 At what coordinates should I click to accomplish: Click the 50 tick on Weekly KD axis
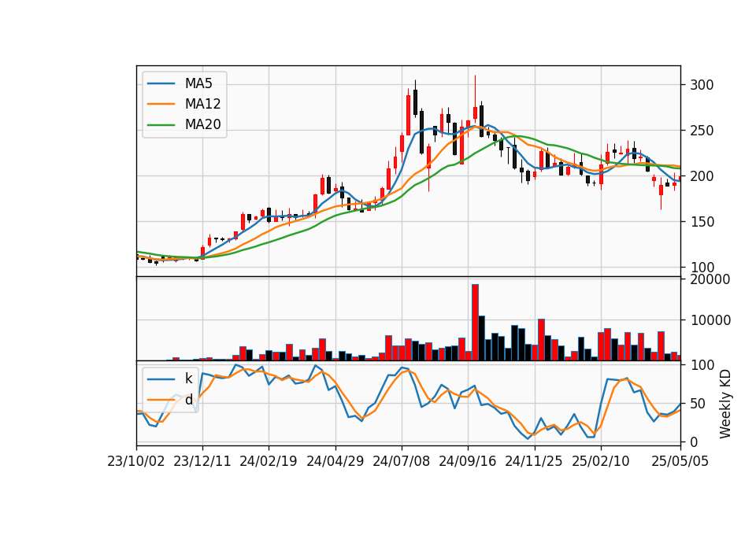tap(698, 404)
